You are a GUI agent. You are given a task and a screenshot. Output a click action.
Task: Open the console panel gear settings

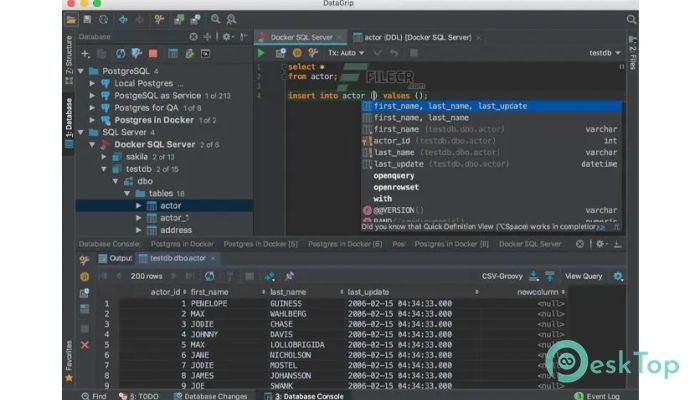601,244
